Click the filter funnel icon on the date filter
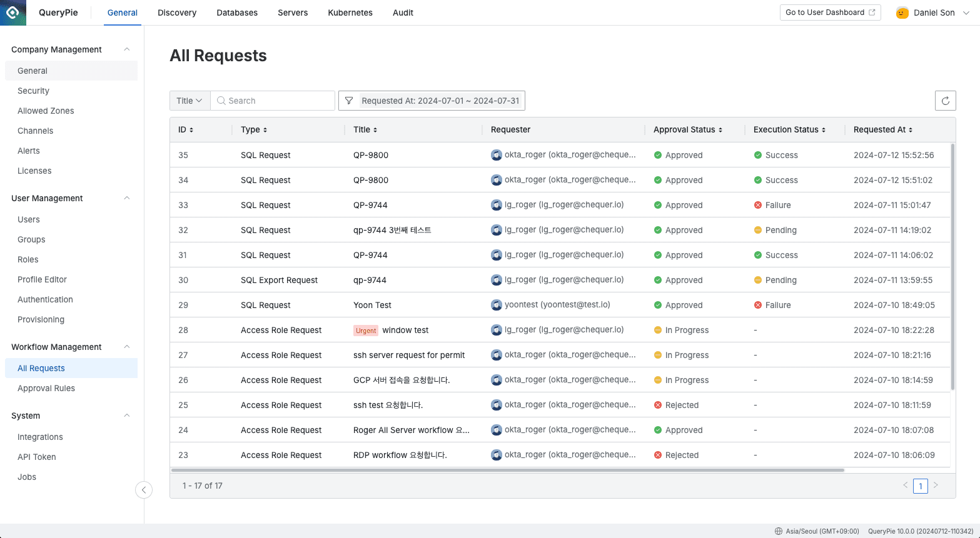Screen dimensions: 980x538 [x=349, y=101]
